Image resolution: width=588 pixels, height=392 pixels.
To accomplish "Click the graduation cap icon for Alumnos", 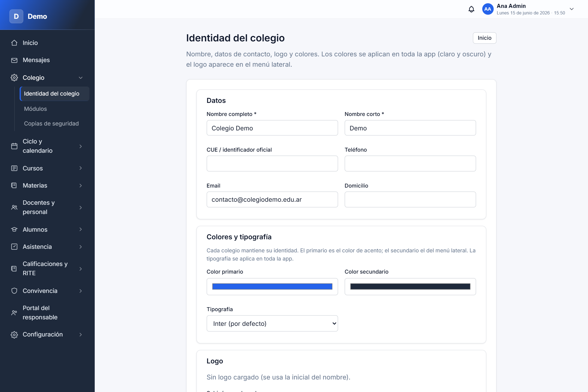I will pyautogui.click(x=14, y=229).
